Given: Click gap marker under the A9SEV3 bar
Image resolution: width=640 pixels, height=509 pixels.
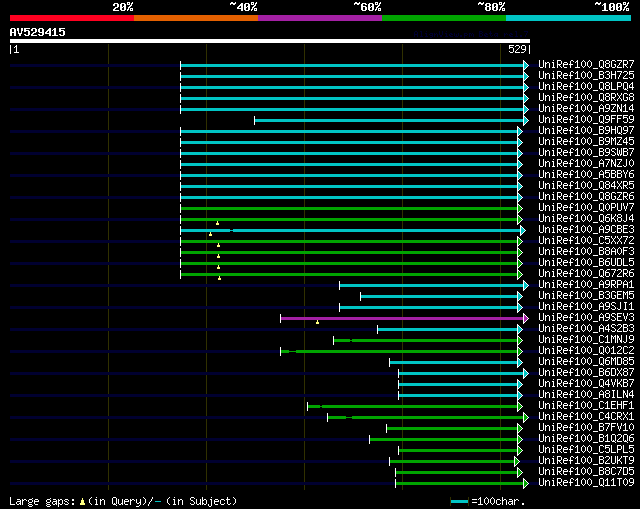Looking at the screenshot, I should tap(317, 322).
